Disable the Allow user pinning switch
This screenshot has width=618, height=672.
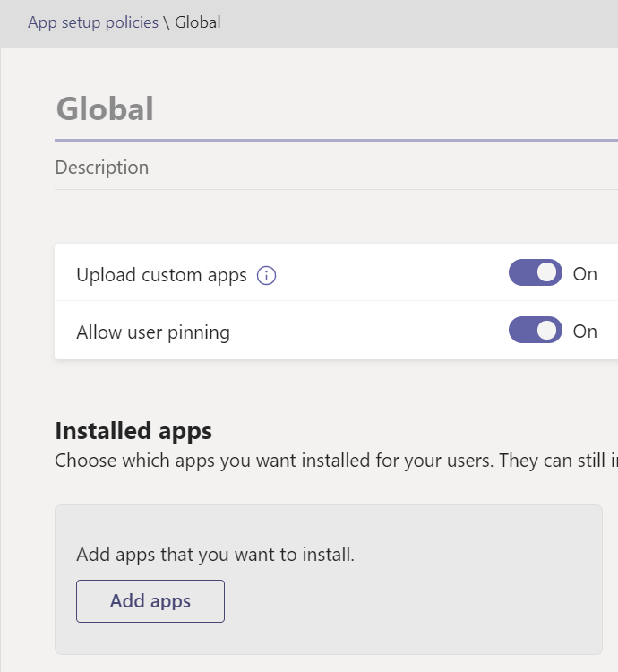536,330
